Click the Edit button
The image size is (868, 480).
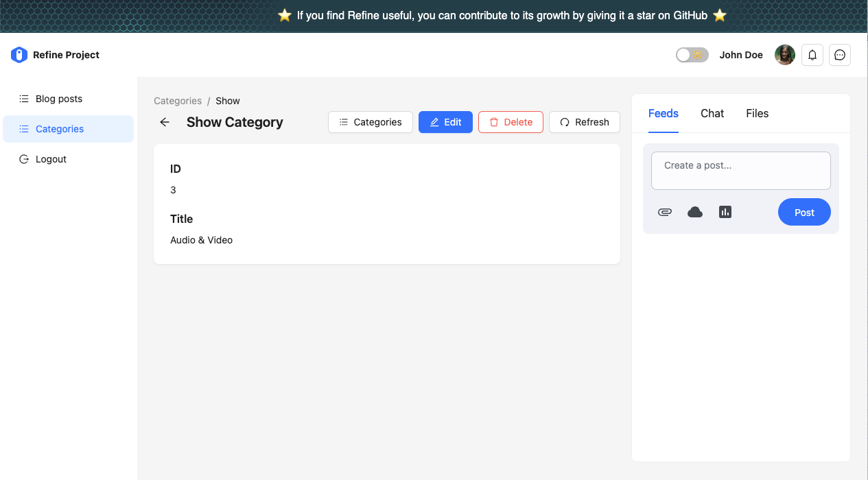click(445, 121)
